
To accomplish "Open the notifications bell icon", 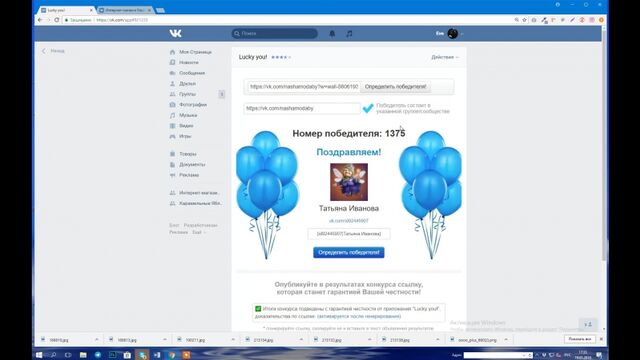I will click(332, 33).
